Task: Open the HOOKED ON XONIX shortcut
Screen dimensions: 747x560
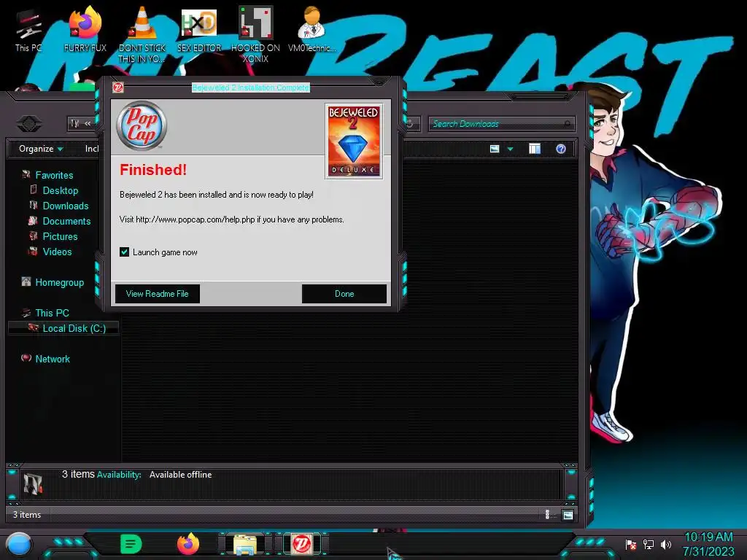Action: [x=255, y=34]
